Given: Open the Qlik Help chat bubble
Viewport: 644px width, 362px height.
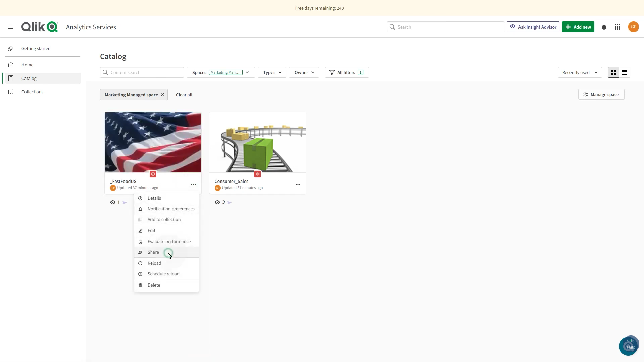Looking at the screenshot, I should coord(629,346).
